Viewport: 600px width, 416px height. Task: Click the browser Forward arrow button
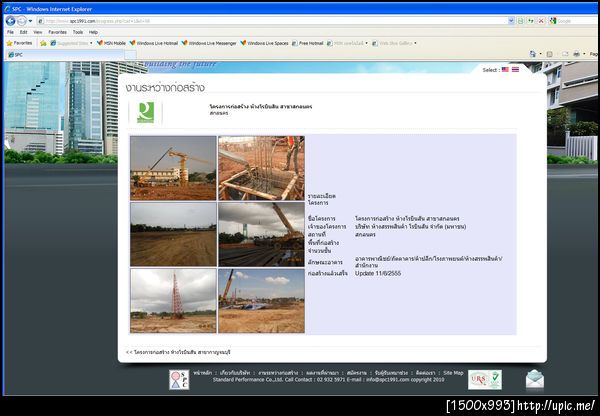[21, 21]
